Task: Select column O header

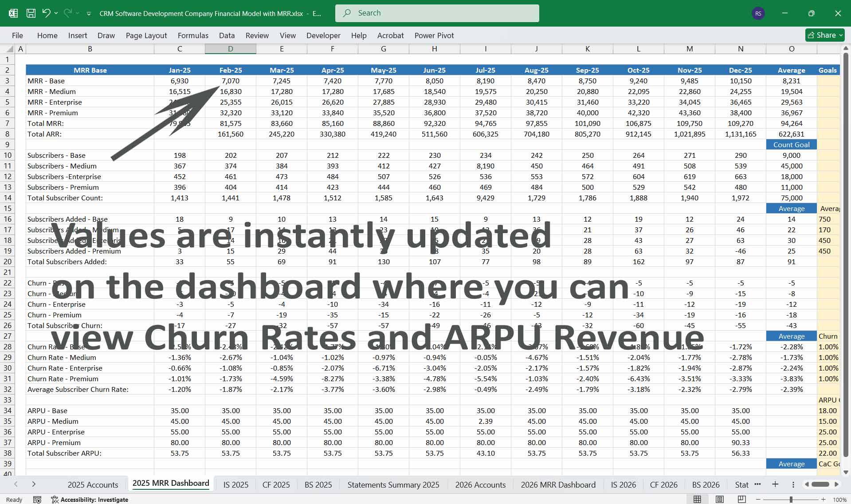Action: (792, 49)
